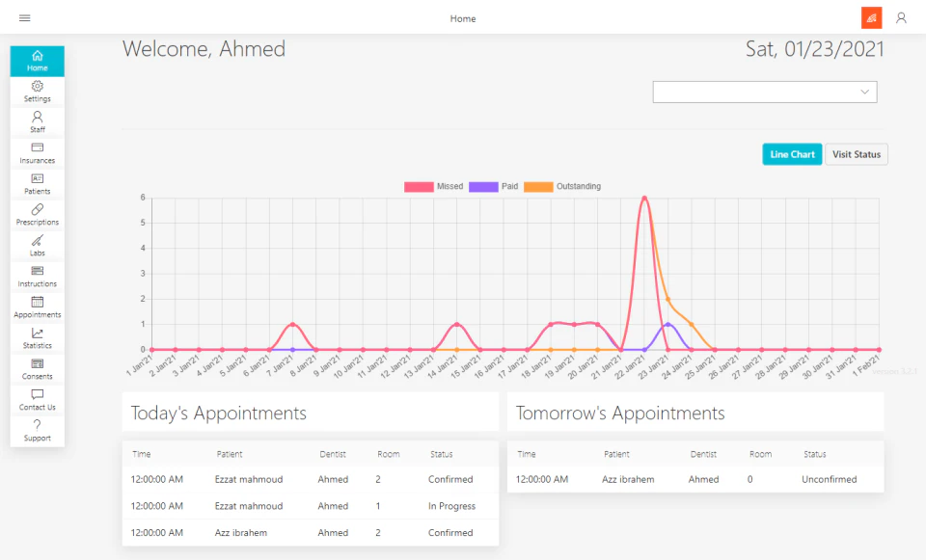Viewport: 926px width, 560px height.
Task: Switch to the Visit Status view
Action: point(856,154)
